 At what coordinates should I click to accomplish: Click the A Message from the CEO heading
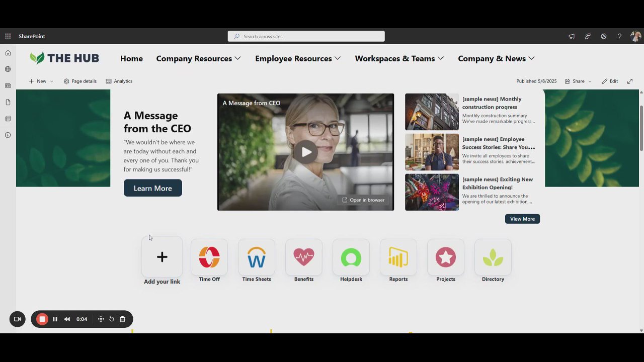pos(157,122)
